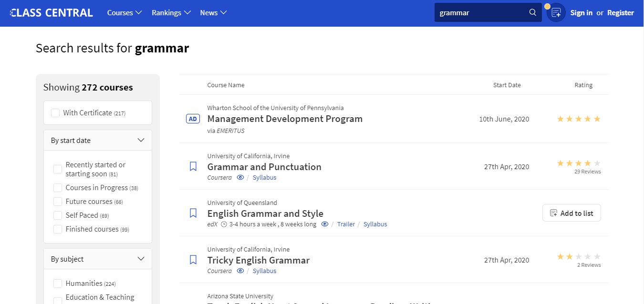
Task: Tick the Future courses checkbox
Action: [58, 202]
